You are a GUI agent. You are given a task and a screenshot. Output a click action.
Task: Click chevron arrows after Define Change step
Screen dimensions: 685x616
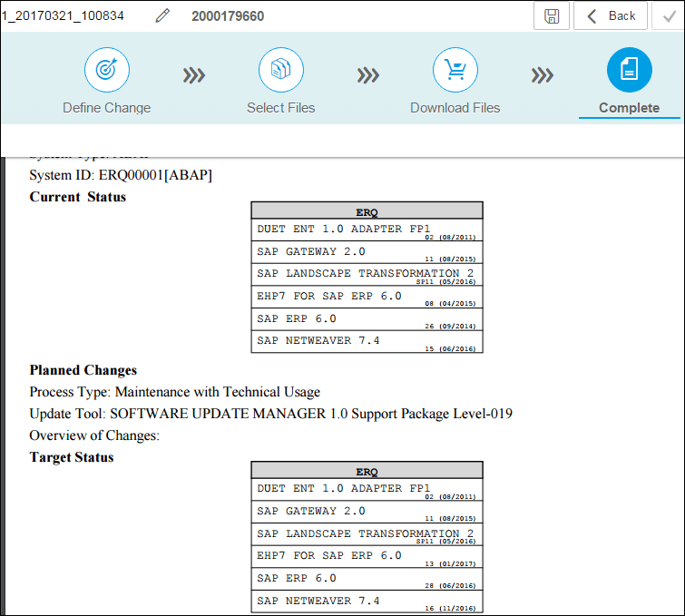pyautogui.click(x=193, y=74)
